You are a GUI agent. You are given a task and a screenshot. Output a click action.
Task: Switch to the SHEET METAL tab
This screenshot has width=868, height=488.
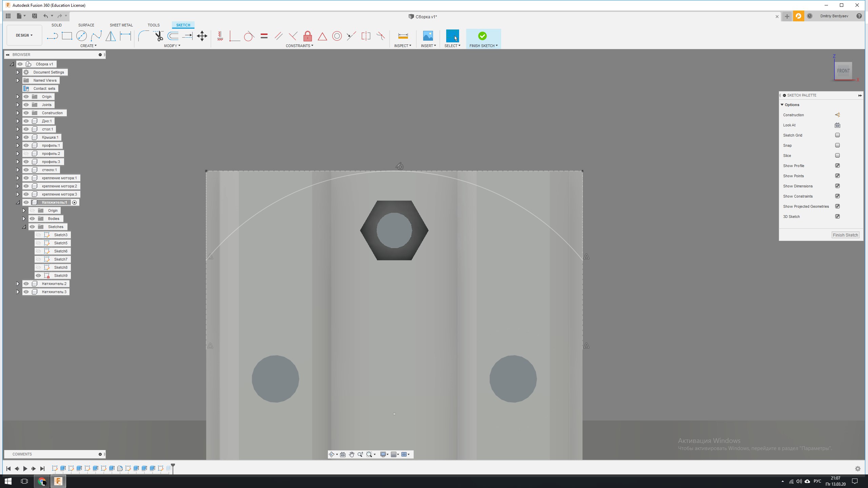(121, 25)
